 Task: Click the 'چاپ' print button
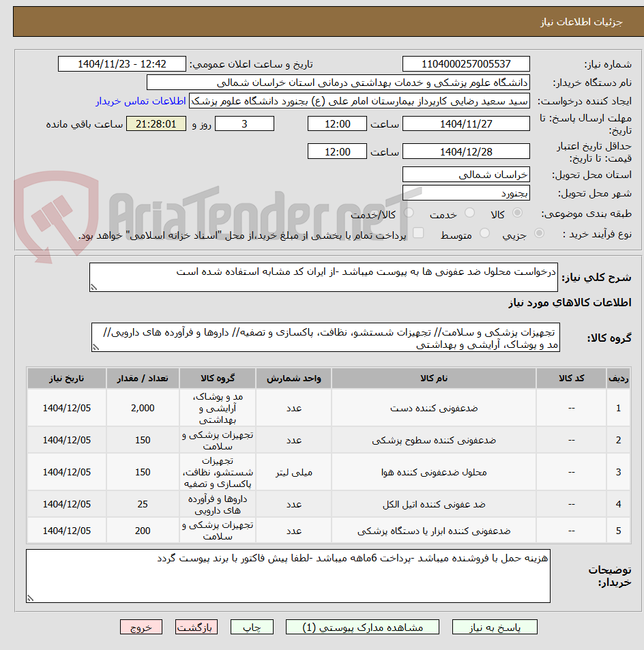click(x=252, y=627)
